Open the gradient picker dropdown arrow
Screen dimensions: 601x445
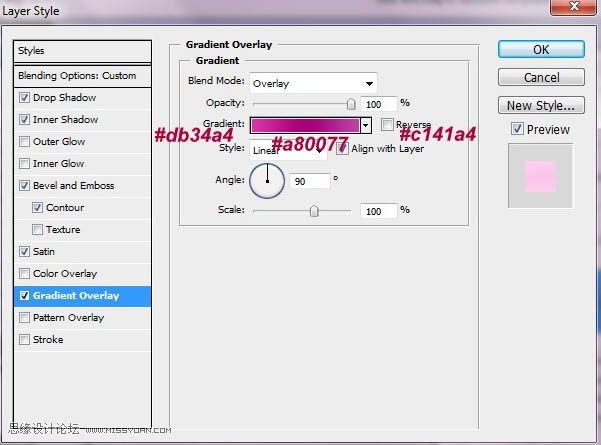click(x=366, y=125)
